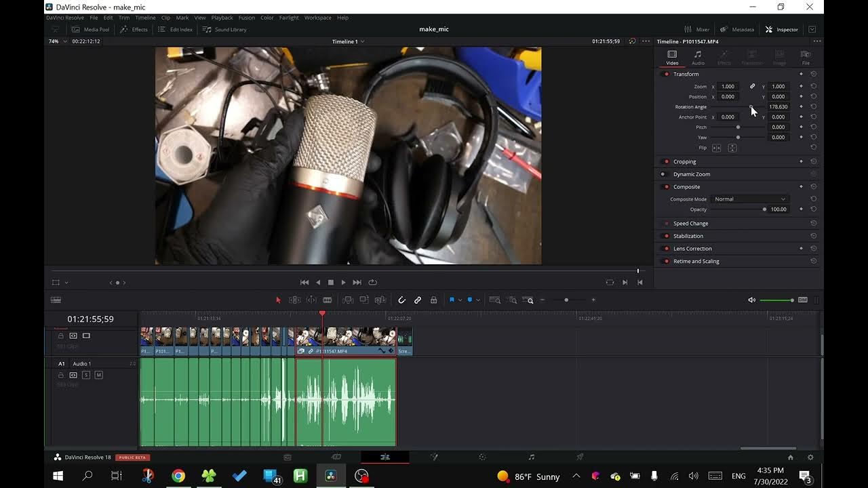Enable the Dynamic Zoom switch
868x488 pixels.
coord(664,174)
